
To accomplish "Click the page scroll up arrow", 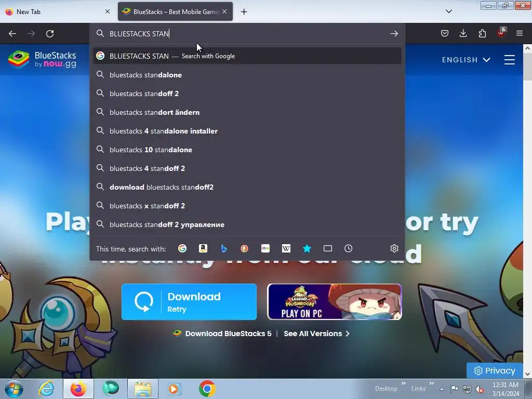I will pos(527,48).
